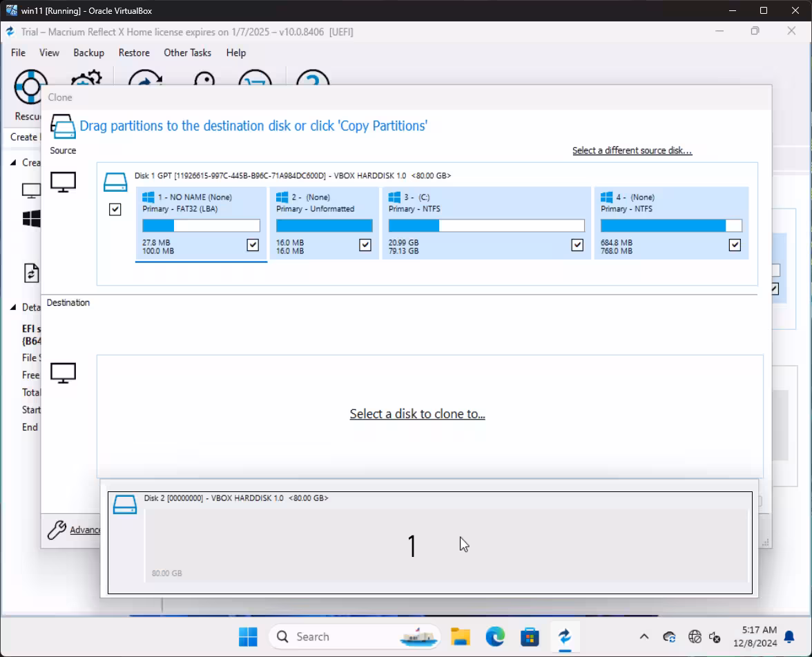The height and width of the screenshot is (657, 812).
Task: Click the Create tab behind the dialog
Action: (23, 137)
